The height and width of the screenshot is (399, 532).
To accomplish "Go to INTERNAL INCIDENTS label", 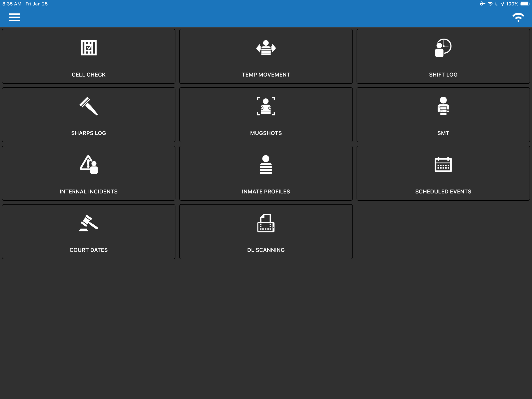I will (89, 192).
